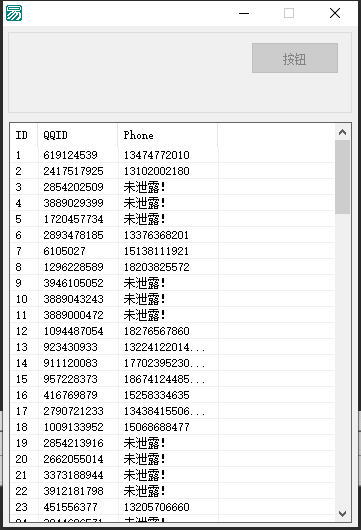Close the window with the X button

pos(335,13)
